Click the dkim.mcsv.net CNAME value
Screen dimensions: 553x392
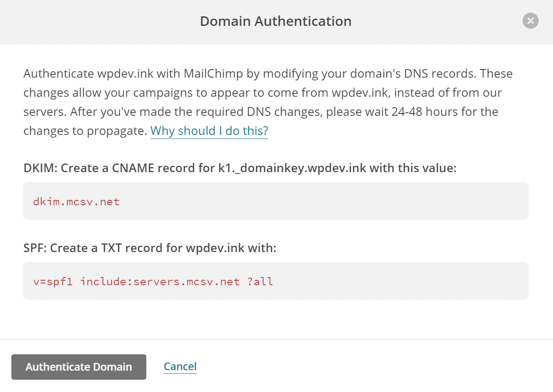coord(76,201)
